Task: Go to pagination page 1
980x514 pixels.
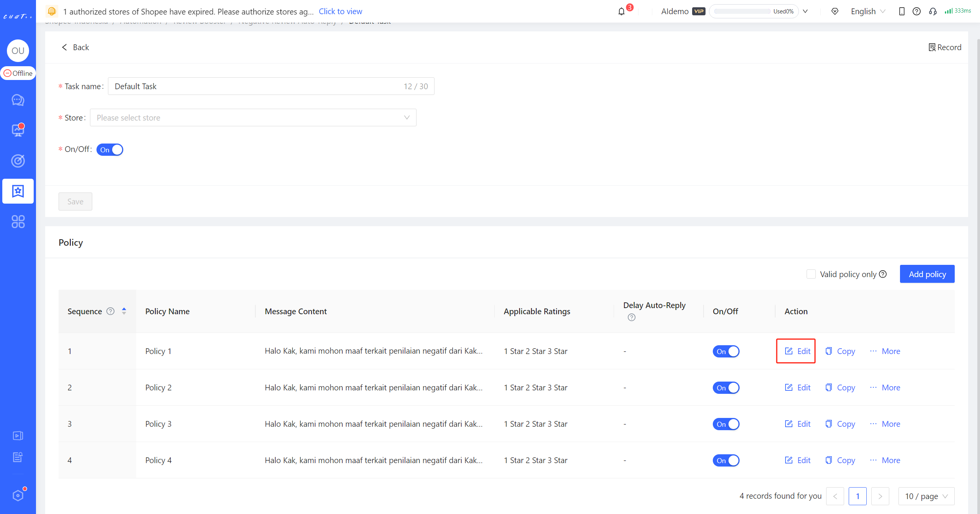Action: [x=857, y=496]
